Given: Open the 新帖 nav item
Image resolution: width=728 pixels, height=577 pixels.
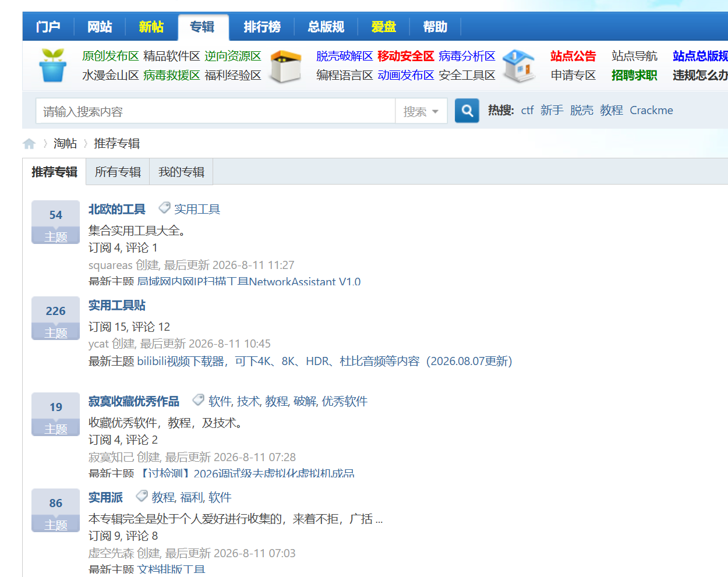Looking at the screenshot, I should pyautogui.click(x=151, y=27).
